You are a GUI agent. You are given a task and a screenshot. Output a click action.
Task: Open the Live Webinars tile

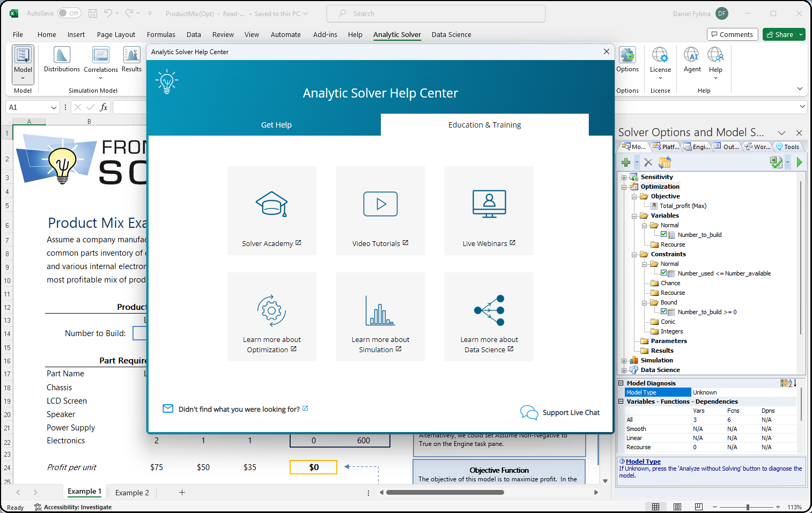click(x=489, y=211)
